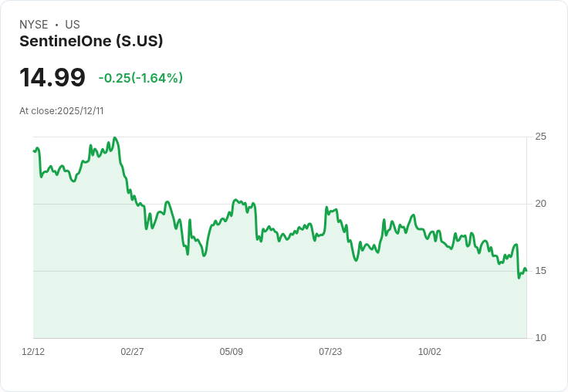The width and height of the screenshot is (568, 392).
Task: Click the At close:2025/12/11 timestamp
Action: click(x=62, y=111)
